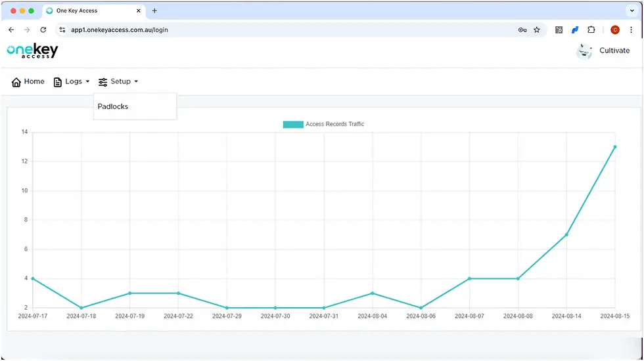Open the Cultivate user avatar
The image size is (644, 361).
[x=584, y=51]
